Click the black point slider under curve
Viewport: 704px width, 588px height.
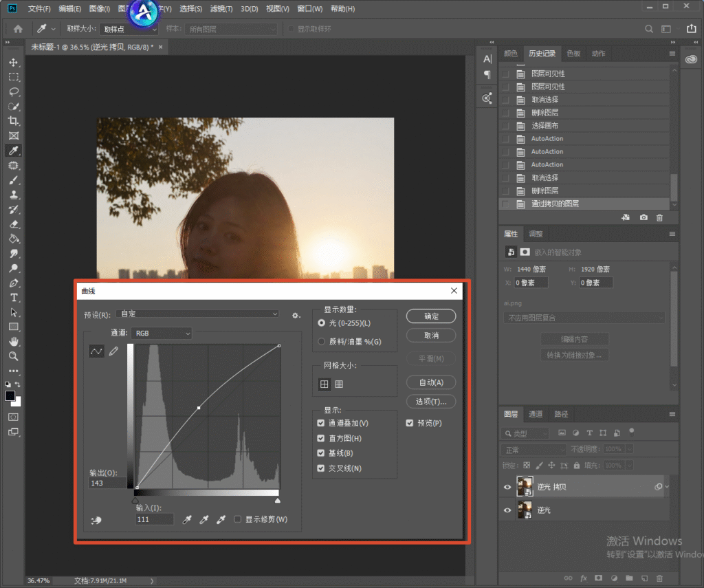pos(135,501)
